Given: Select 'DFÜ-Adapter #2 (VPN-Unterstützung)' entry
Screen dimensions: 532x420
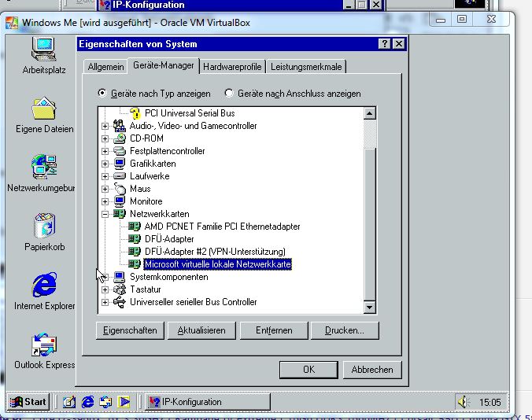Looking at the screenshot, I should pyautogui.click(x=215, y=252).
